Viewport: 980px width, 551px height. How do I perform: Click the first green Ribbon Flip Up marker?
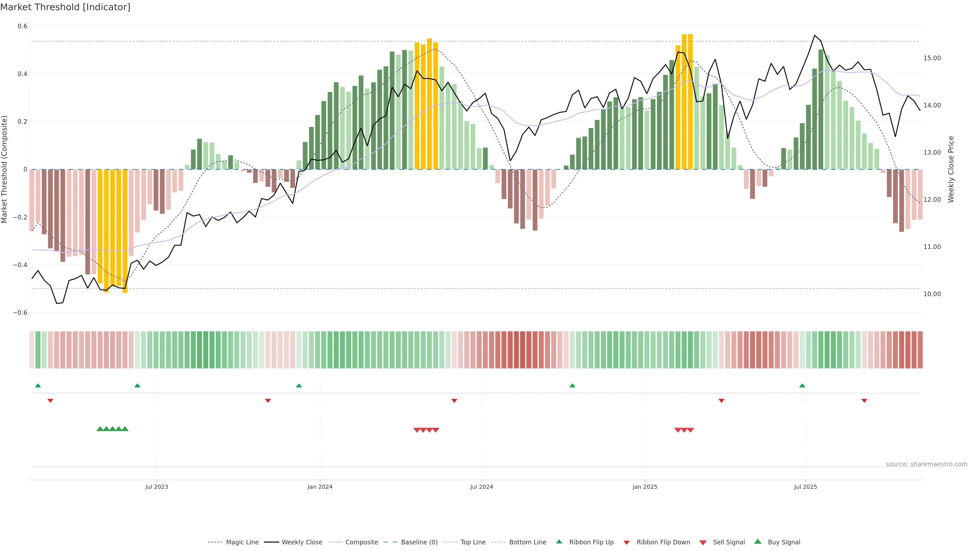38,386
